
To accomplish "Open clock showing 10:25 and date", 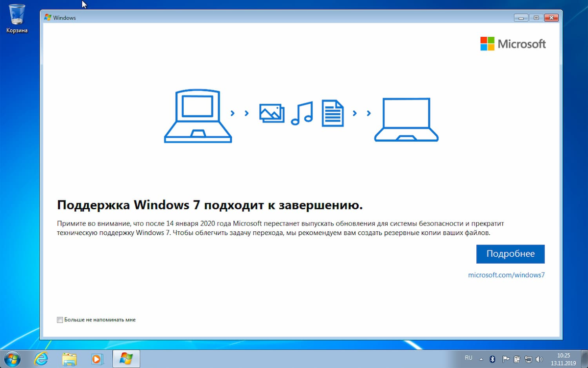I will (x=563, y=359).
